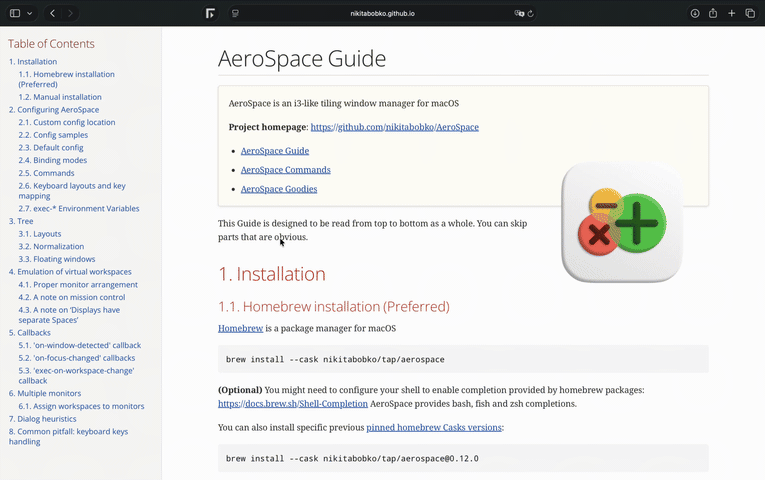
Task: Jump to 5.3. 'exec-on-workspace-change' callback
Action: [76, 376]
